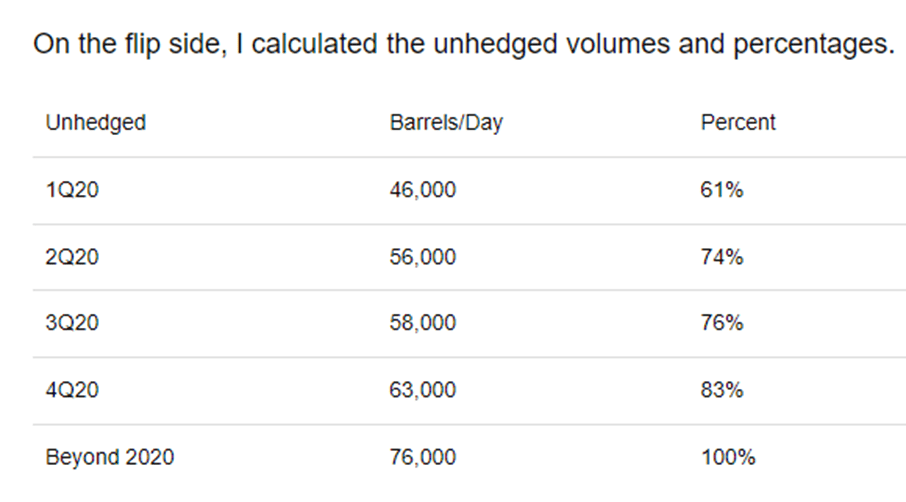This screenshot has height=502, width=906.
Task: Click the Barrels/Day column header
Action: point(446,123)
